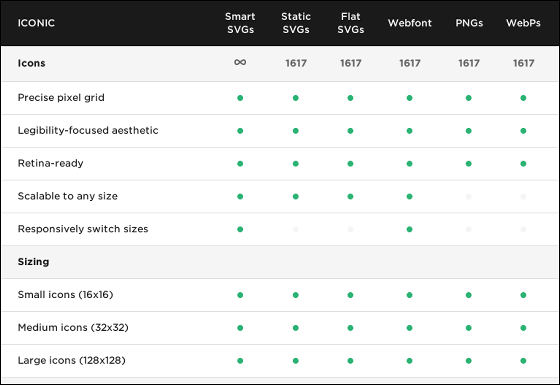Select the Smart SVGs column header
This screenshot has width=560, height=385.
(240, 23)
